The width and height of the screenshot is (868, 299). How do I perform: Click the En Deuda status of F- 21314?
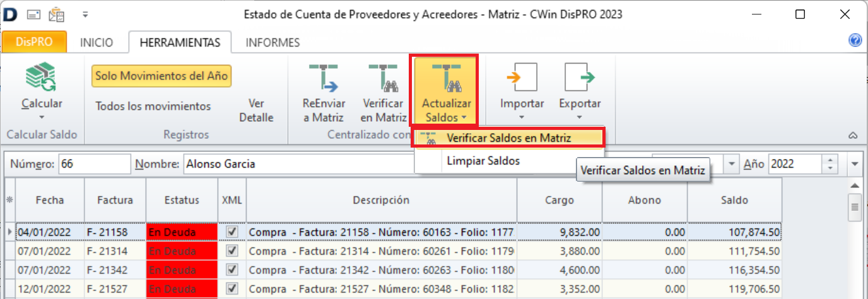[182, 251]
